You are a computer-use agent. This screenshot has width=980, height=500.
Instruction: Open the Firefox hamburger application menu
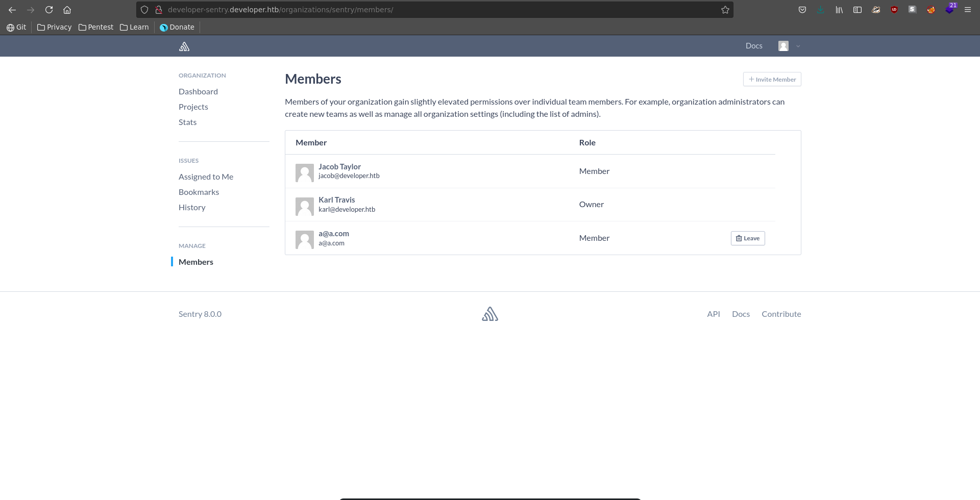click(x=967, y=10)
